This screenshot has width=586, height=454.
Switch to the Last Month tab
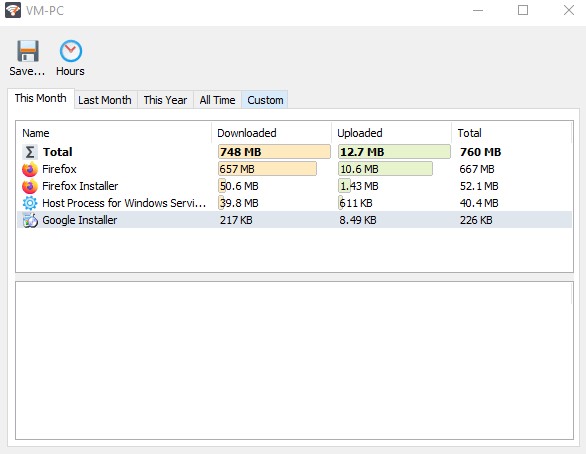click(x=105, y=100)
